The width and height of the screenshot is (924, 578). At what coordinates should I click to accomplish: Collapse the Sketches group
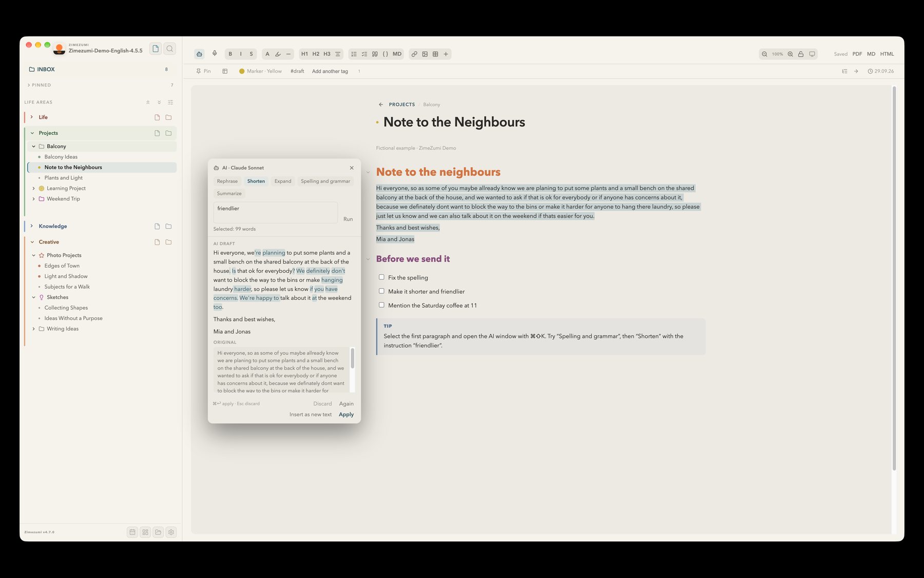click(x=34, y=297)
